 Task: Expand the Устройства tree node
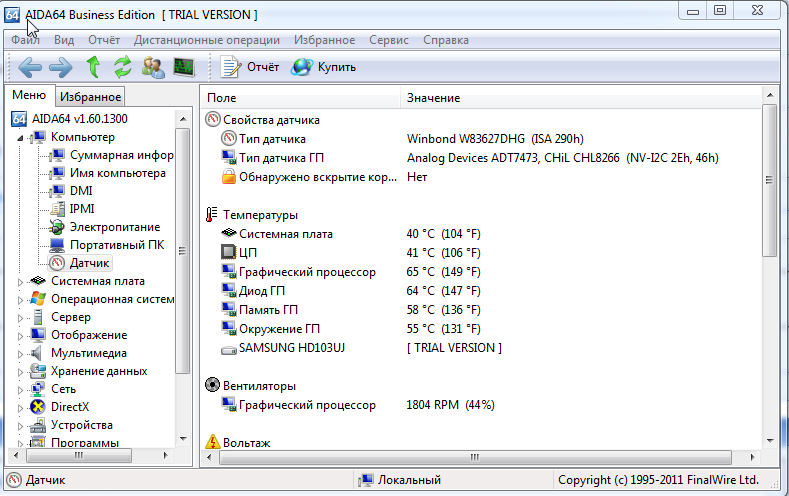pos(20,427)
